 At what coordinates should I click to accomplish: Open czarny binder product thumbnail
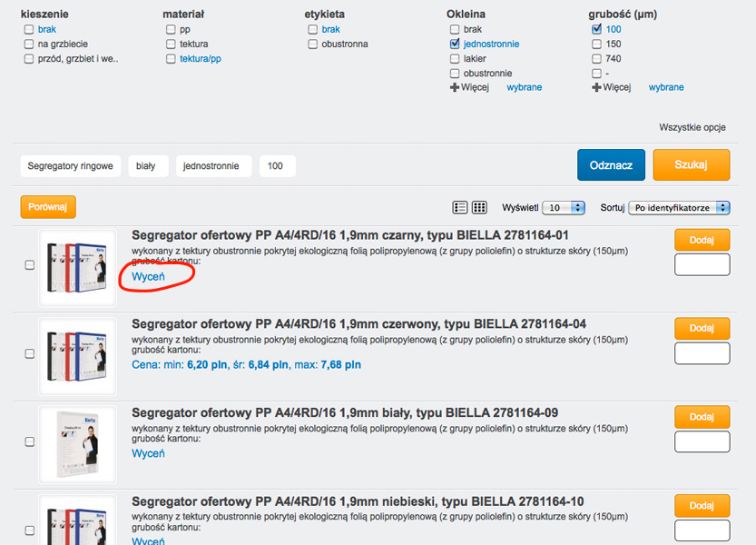pos(78,268)
